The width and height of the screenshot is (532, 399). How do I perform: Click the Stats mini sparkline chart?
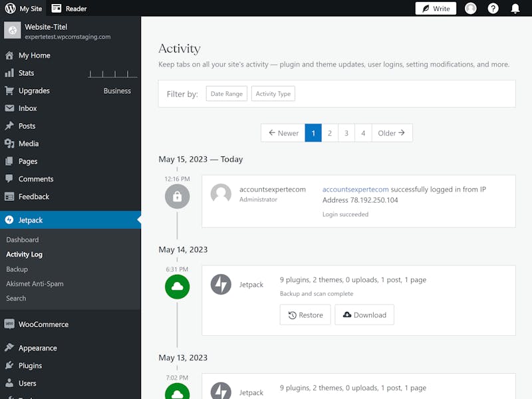112,74
